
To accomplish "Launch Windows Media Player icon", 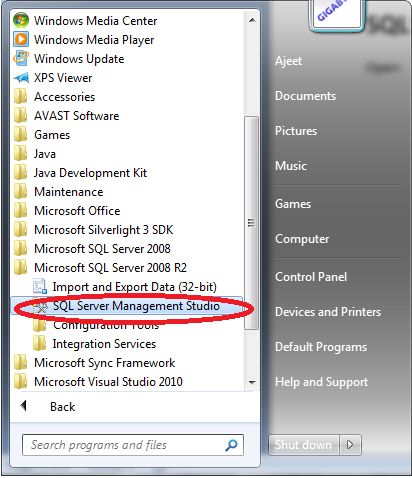I will (21, 40).
